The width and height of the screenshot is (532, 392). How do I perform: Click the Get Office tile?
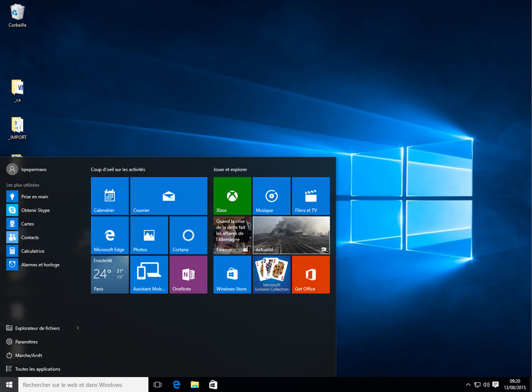tap(311, 275)
